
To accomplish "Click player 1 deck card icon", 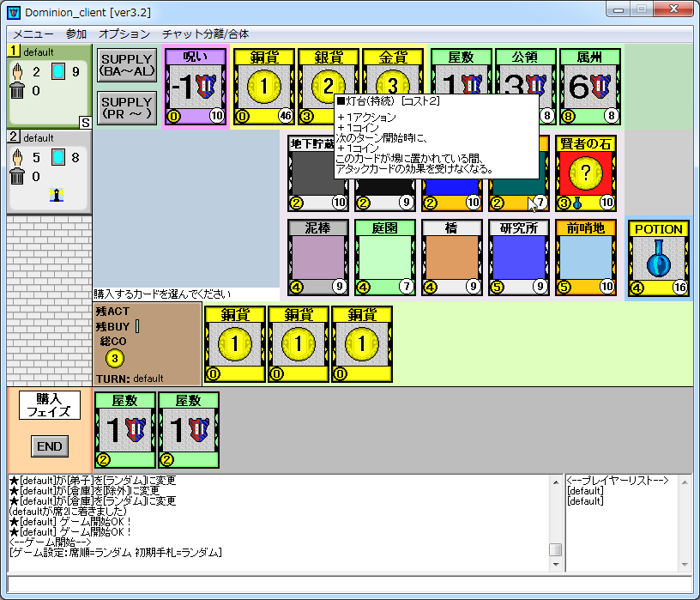I will [x=58, y=71].
